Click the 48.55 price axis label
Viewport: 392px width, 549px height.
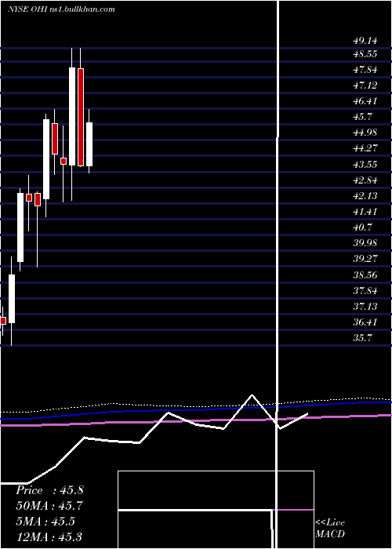(x=365, y=54)
